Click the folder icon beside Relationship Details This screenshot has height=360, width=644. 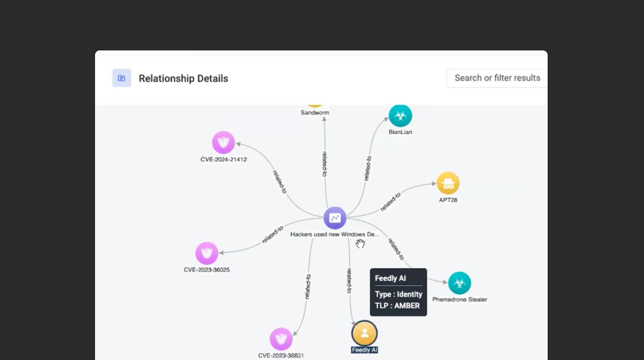pyautogui.click(x=121, y=78)
